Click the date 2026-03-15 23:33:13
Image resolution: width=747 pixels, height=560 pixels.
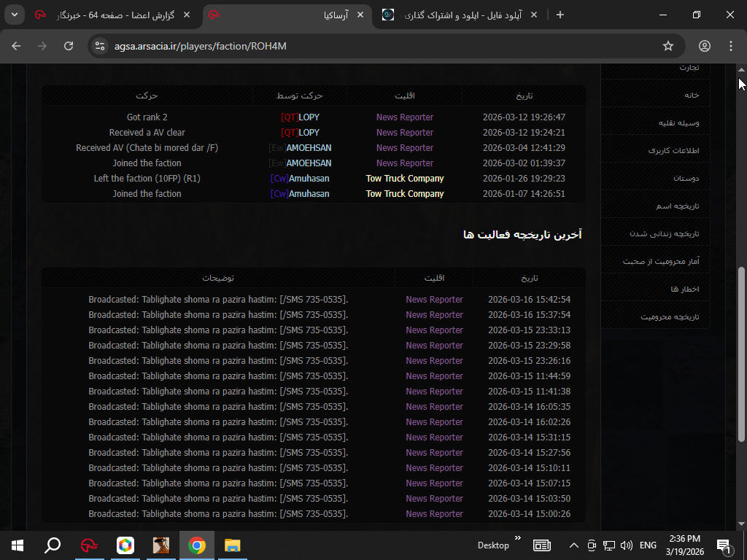pyautogui.click(x=529, y=330)
